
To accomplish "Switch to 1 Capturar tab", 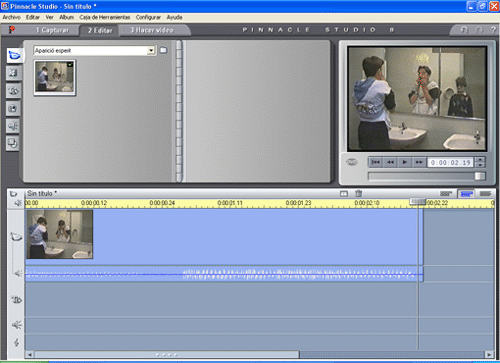I will click(52, 30).
